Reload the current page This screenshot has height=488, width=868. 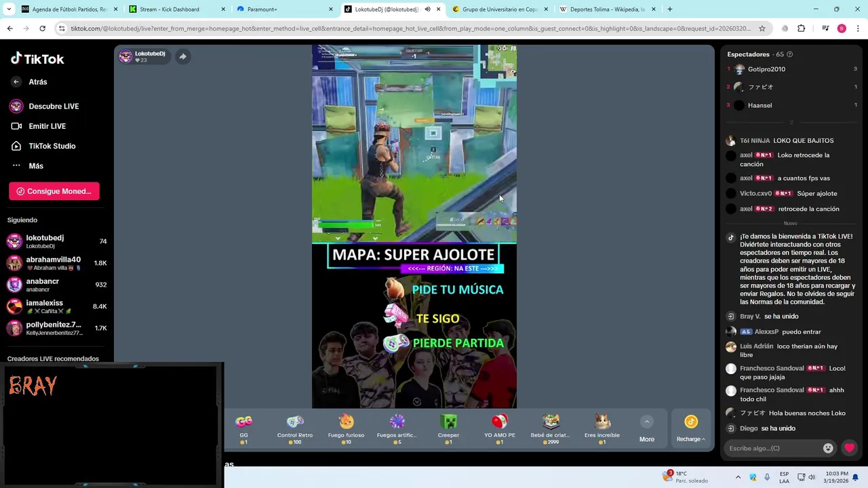pos(42,28)
